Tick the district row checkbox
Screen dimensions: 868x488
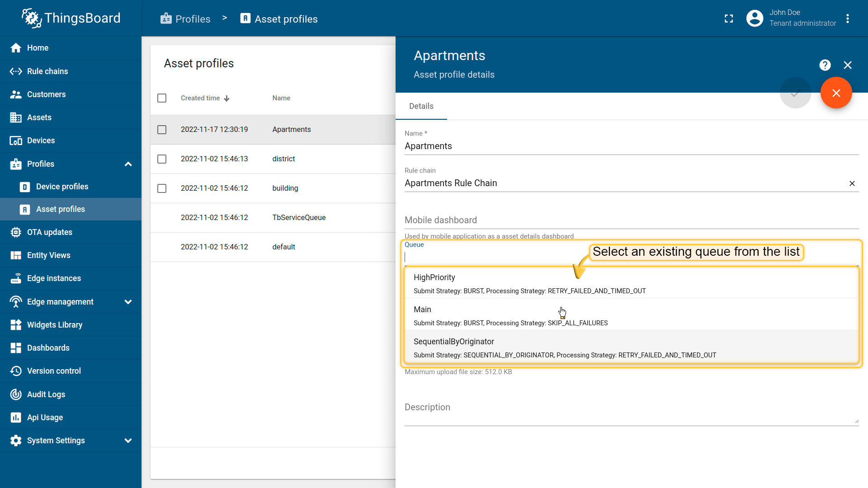coord(162,159)
